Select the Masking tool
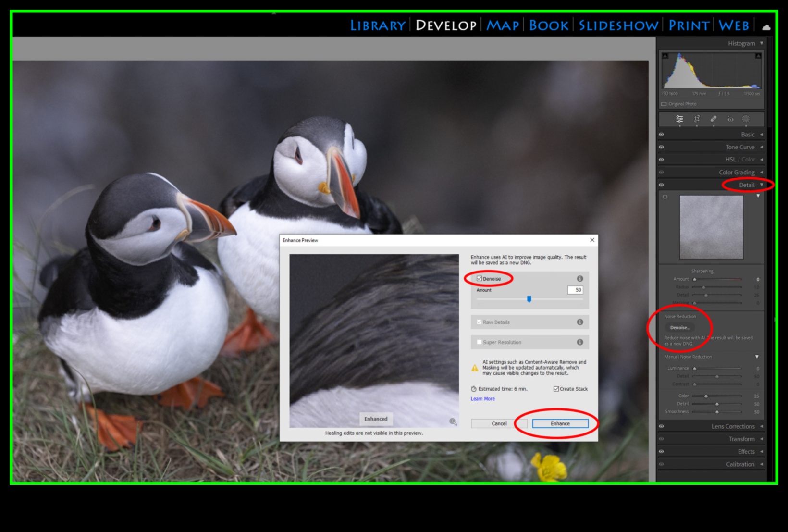The image size is (788, 532). (x=746, y=119)
